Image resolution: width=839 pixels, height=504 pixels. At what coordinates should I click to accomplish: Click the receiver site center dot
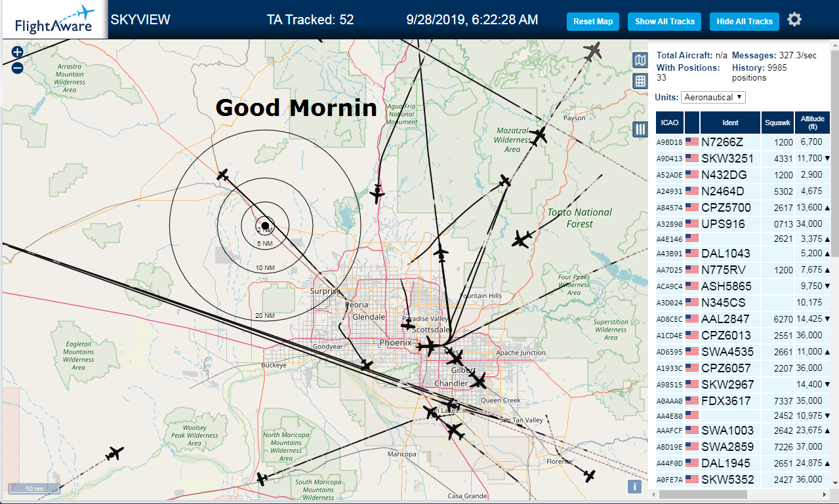point(264,226)
